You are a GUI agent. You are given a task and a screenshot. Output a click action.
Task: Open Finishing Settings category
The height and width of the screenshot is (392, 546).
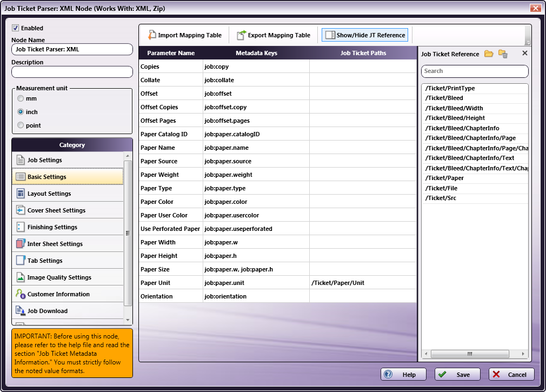(68, 227)
